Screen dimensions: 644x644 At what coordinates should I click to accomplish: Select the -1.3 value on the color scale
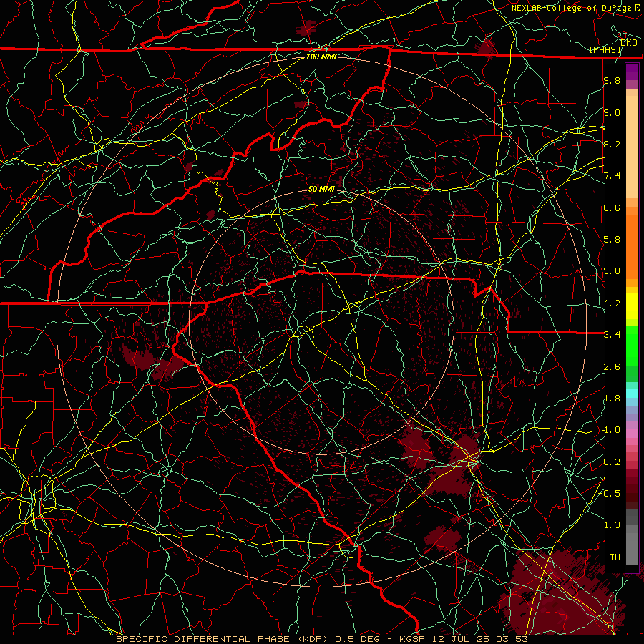[x=609, y=525]
